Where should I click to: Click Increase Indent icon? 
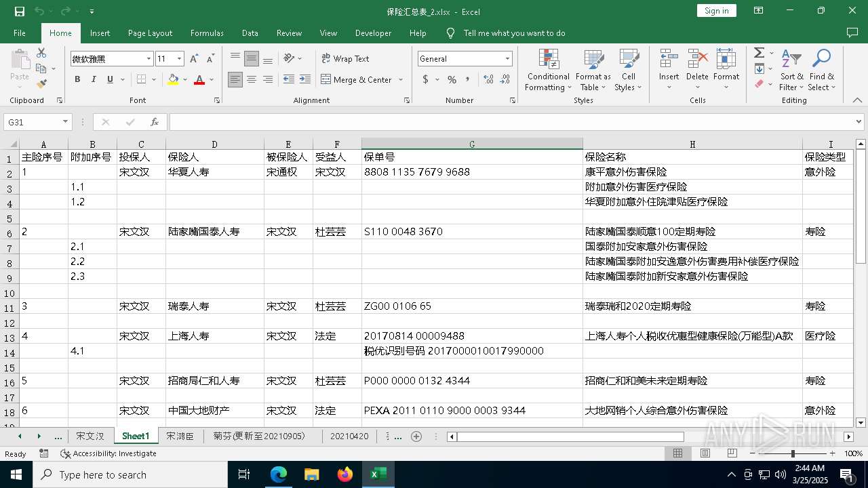coord(306,79)
